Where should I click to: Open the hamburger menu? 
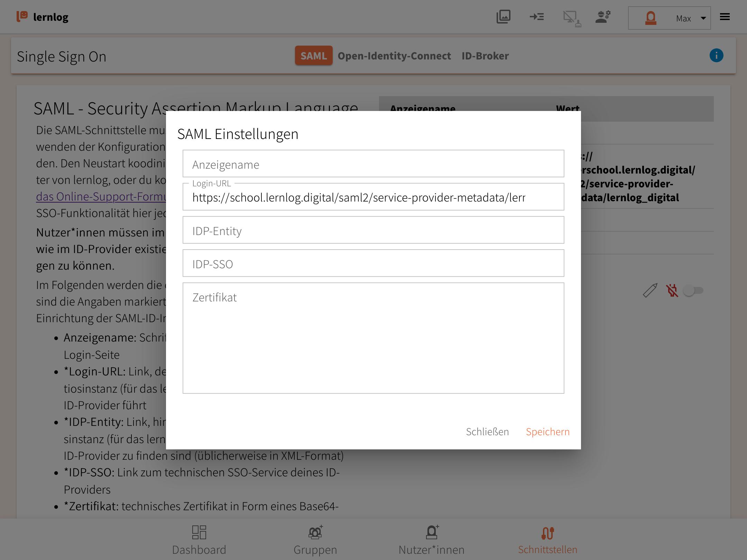point(725,17)
